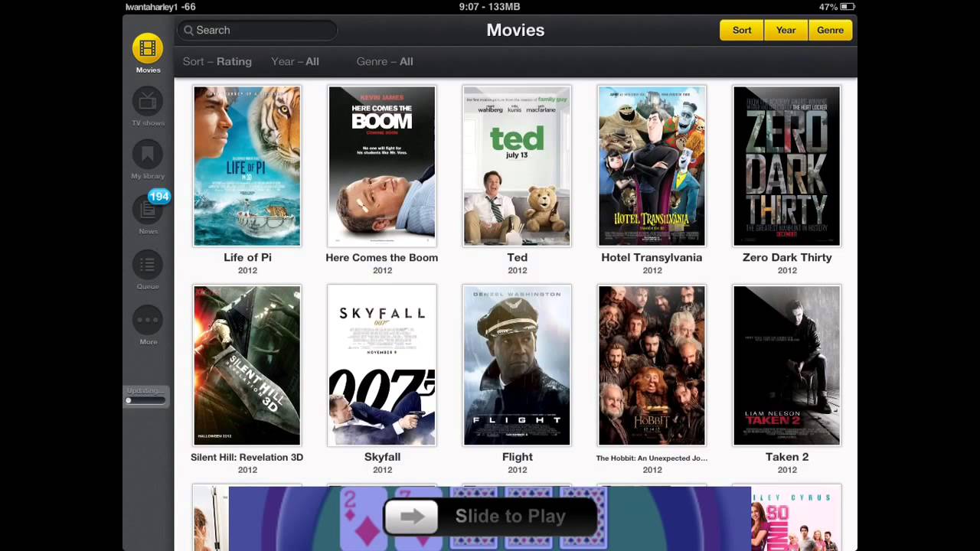The width and height of the screenshot is (980, 551).
Task: Open Genre – All filter
Action: tap(384, 61)
